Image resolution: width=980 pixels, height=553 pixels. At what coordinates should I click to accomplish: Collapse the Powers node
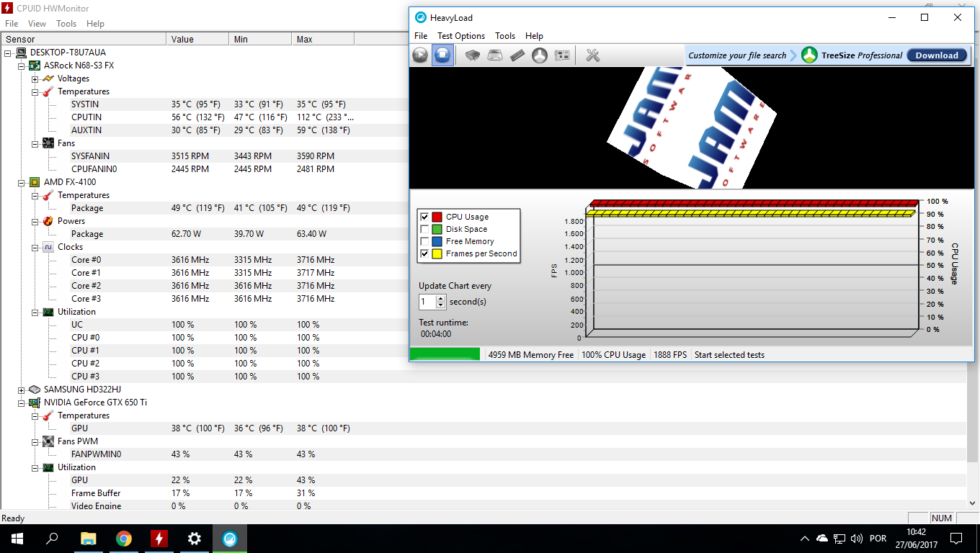tap(35, 221)
